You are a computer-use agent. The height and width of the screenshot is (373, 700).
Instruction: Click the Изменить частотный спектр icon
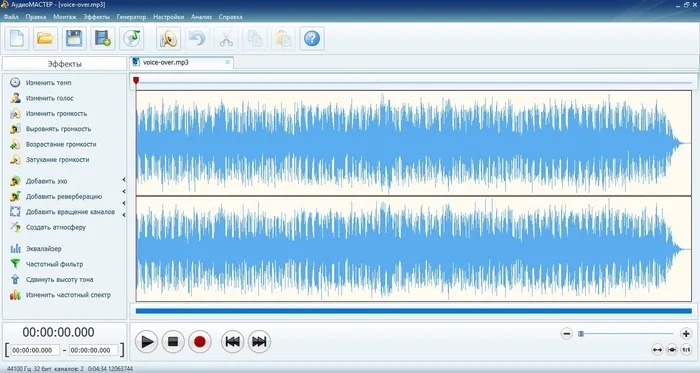(x=15, y=295)
